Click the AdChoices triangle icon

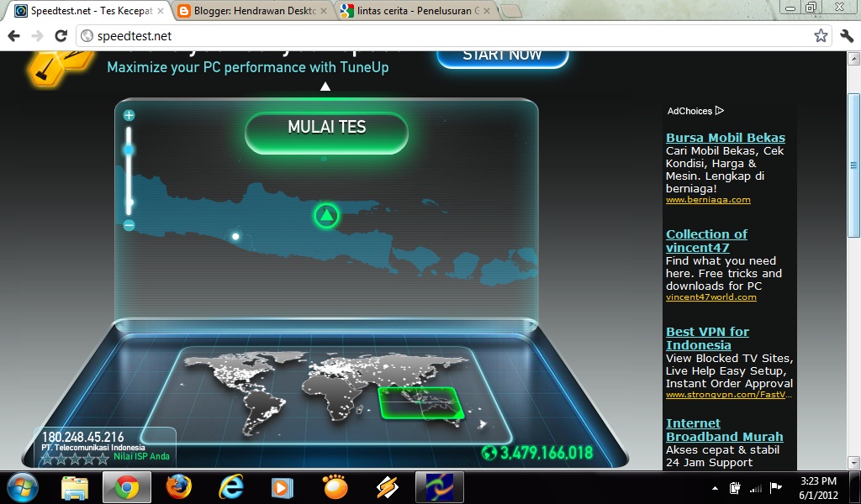tap(720, 111)
